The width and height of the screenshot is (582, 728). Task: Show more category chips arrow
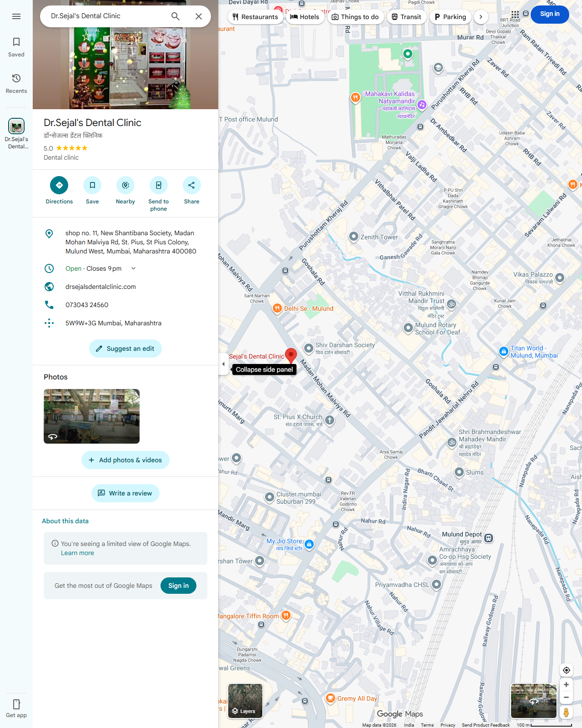(481, 17)
